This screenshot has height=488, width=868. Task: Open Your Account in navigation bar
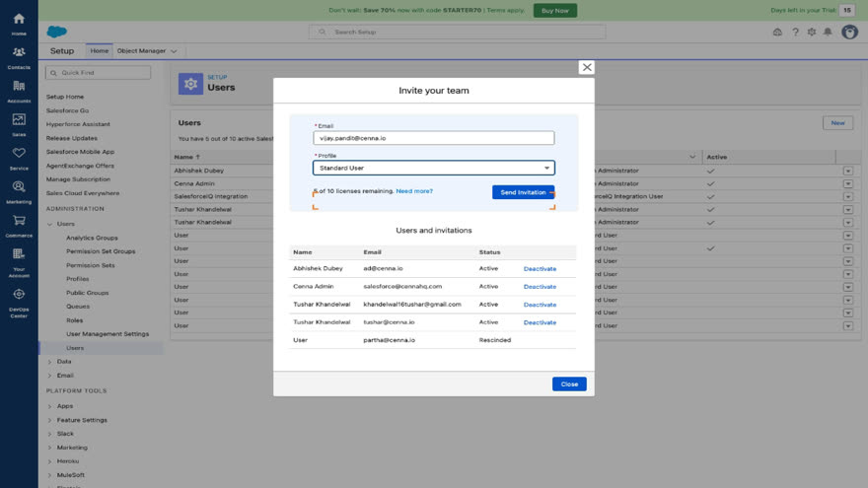19,262
